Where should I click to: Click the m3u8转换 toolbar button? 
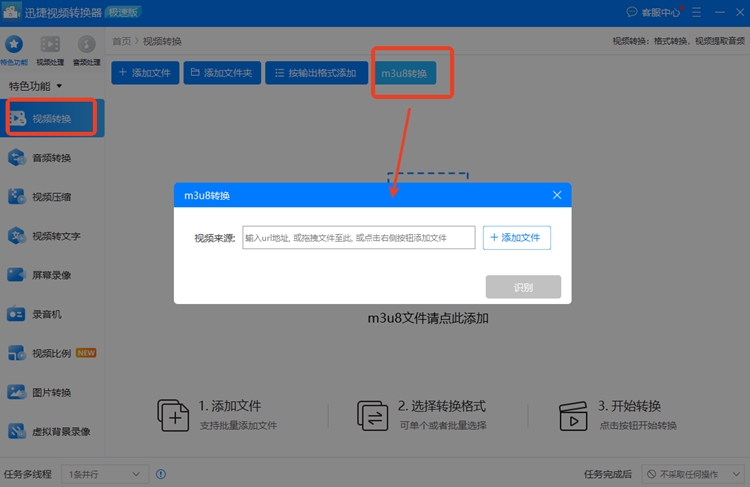tap(405, 73)
